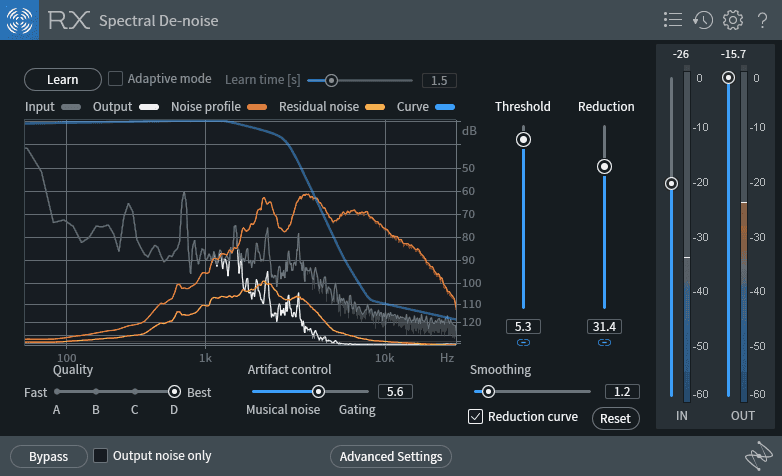Click the Output legend white swatch
The width and height of the screenshot is (782, 476).
(149, 107)
